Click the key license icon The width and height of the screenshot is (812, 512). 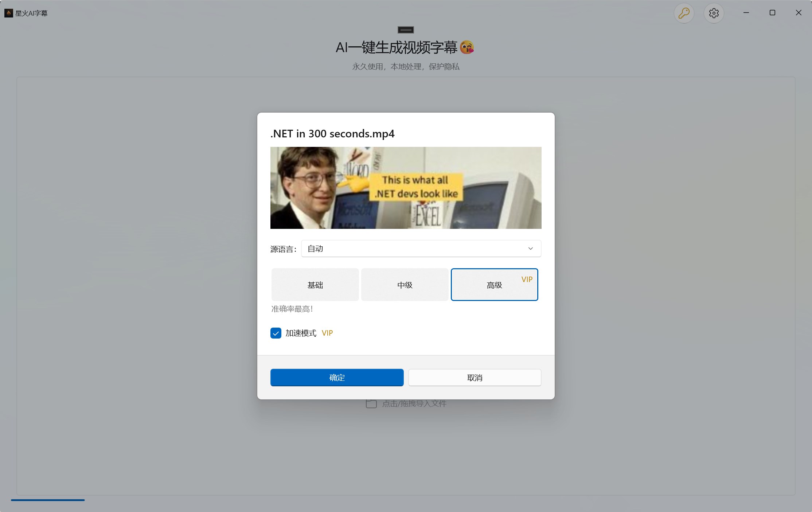pyautogui.click(x=684, y=13)
